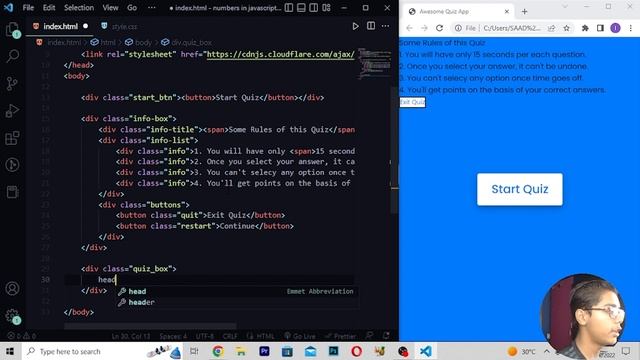Open the cdnjs.cloudflare.com stylesheet link
This screenshot has width=640, height=360.
click(x=280, y=54)
